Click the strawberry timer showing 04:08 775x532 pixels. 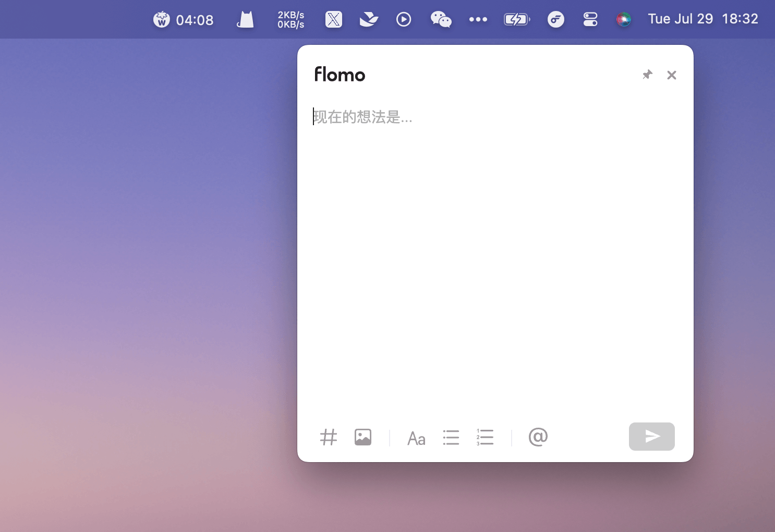point(184,20)
